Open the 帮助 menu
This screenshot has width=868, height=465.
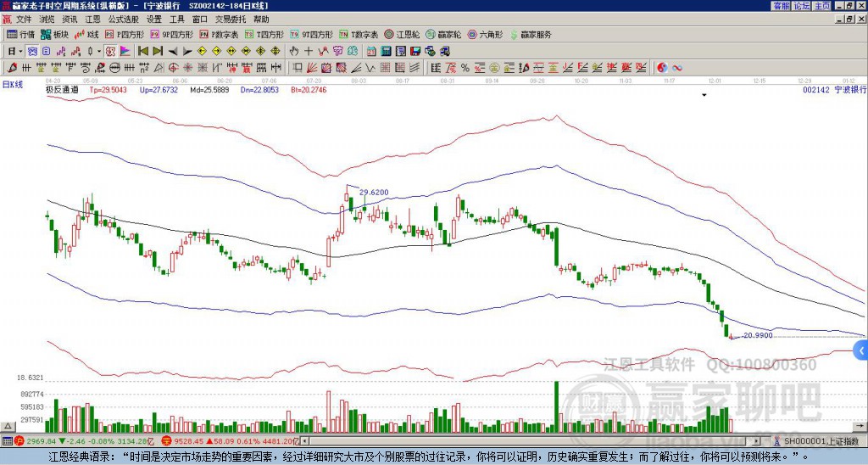[261, 20]
